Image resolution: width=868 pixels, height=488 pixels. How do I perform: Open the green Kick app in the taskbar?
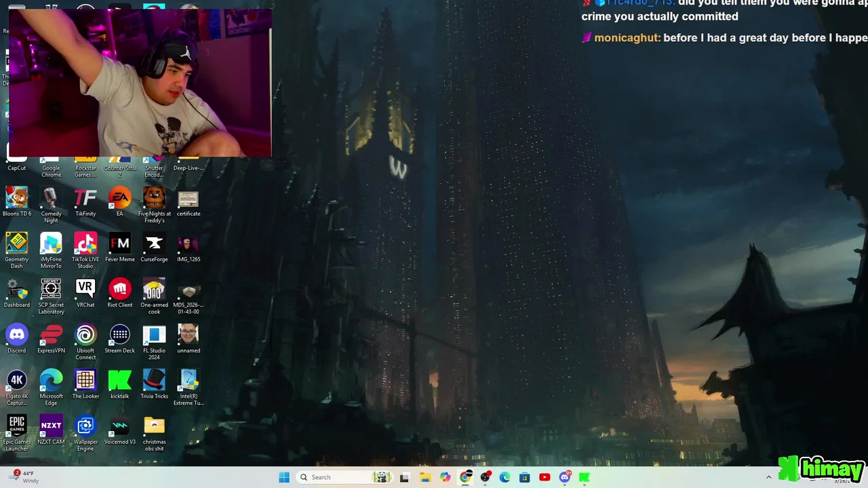point(584,477)
